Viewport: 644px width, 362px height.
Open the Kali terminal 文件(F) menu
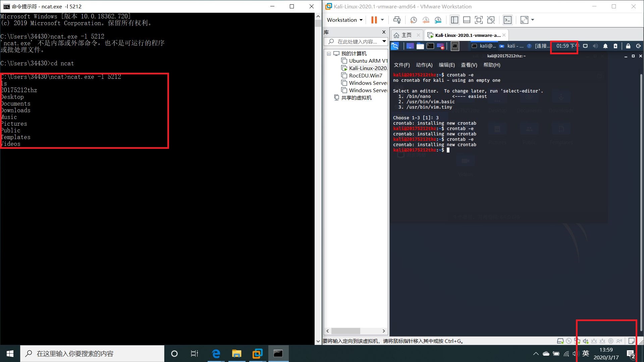coord(401,65)
